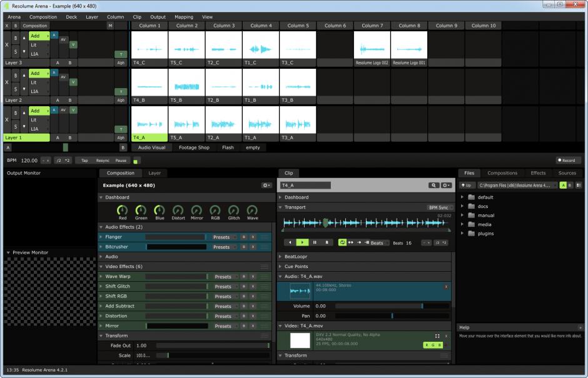
Task: Eject Layer 1 with the X button
Action: 6,119
